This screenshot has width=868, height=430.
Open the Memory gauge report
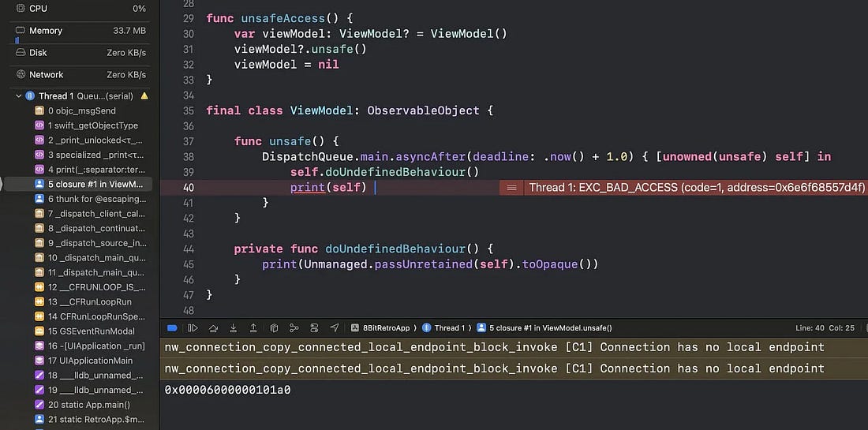(x=80, y=31)
